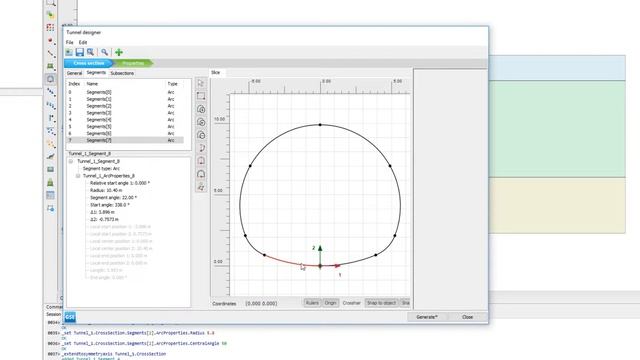
Task: Click the circle-with-arrow insert section tool
Action: (201, 122)
